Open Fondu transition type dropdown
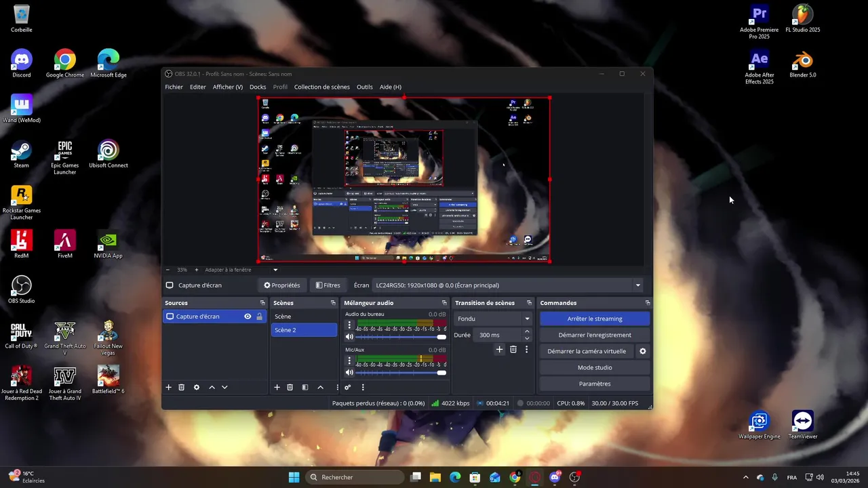 point(493,319)
